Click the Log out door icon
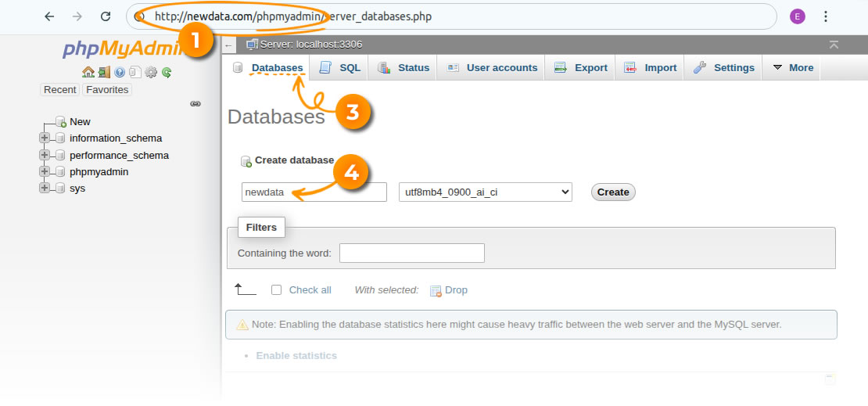The width and height of the screenshot is (868, 406). (x=104, y=72)
